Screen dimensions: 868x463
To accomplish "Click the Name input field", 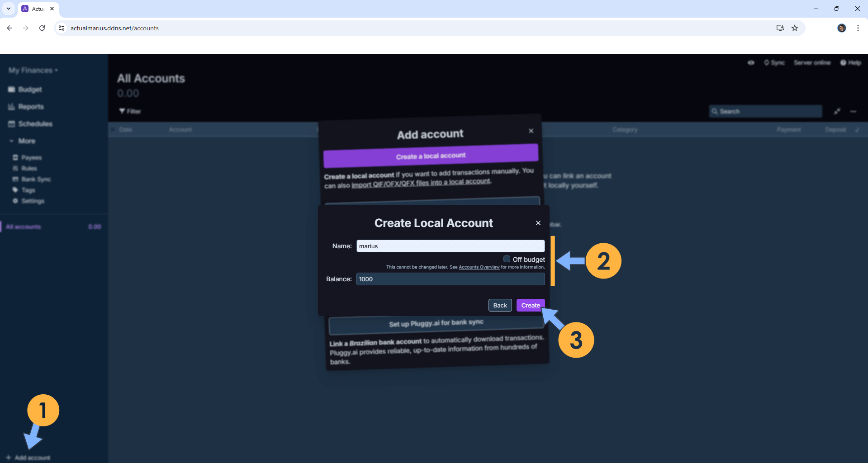I will (x=450, y=246).
